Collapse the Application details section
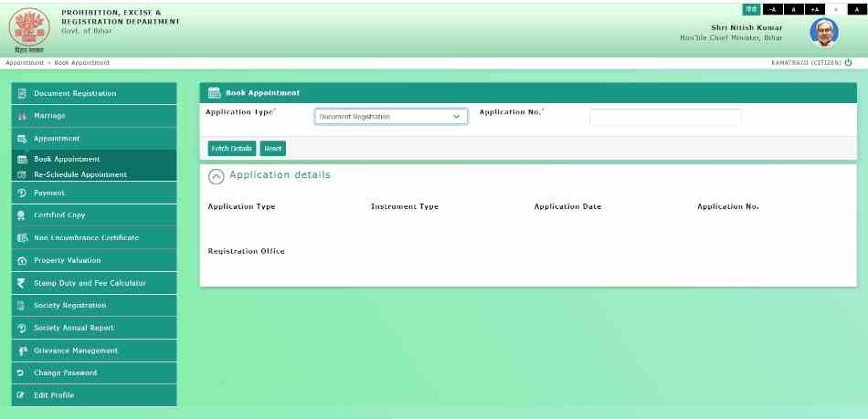 216,176
